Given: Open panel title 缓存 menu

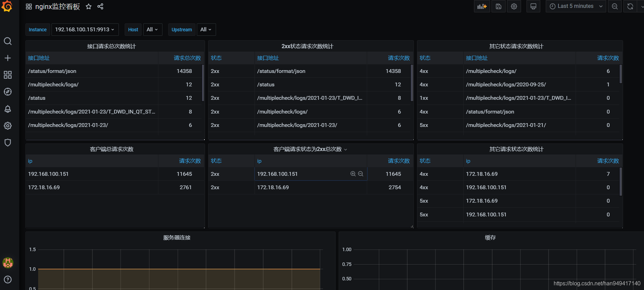Looking at the screenshot, I should click(x=490, y=237).
